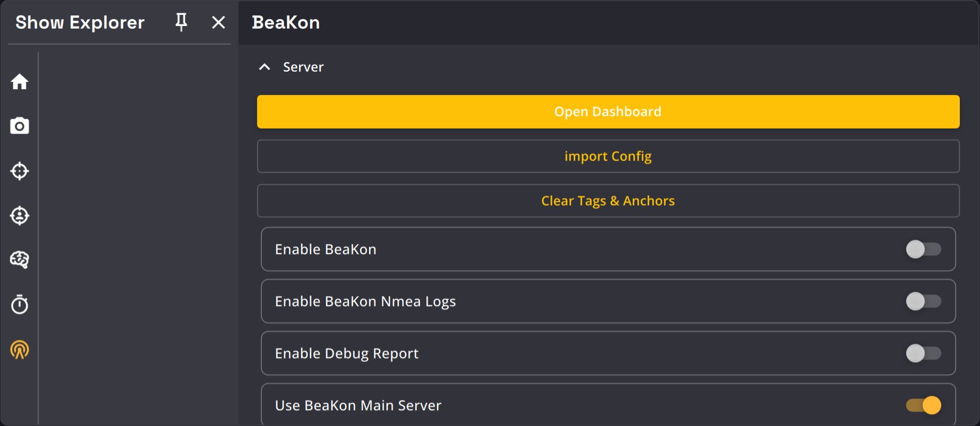Toggle the Enable BeaKon switch
This screenshot has width=980, height=426.
tap(923, 249)
